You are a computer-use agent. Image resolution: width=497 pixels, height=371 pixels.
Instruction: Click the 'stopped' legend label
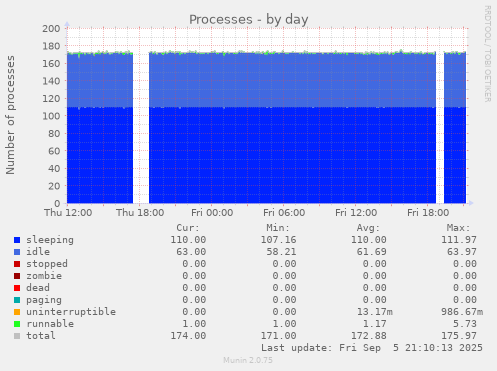coord(47,264)
